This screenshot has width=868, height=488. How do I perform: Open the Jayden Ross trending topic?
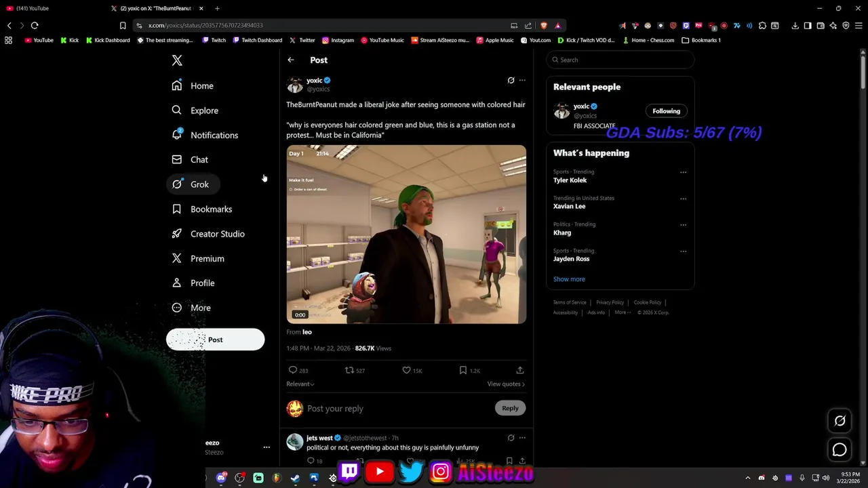pyautogui.click(x=572, y=259)
